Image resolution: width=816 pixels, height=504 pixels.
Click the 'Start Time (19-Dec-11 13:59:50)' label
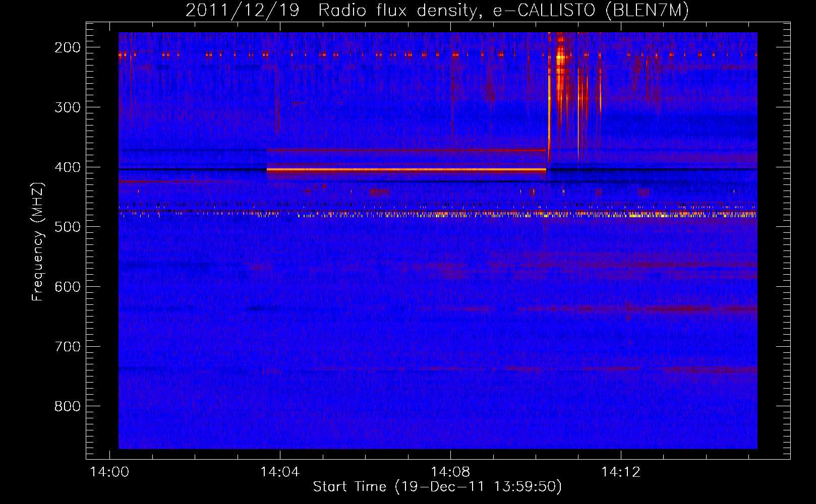[x=437, y=487]
